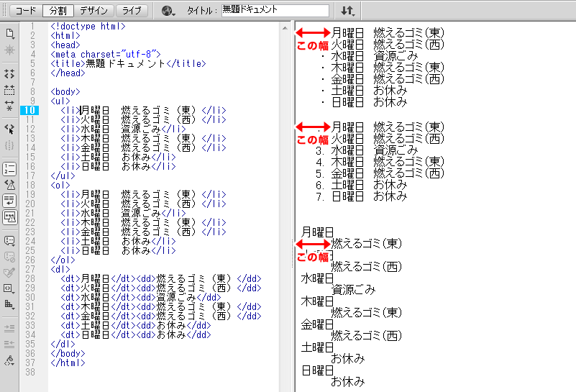Grab the toolbar gripper handle
The width and height of the screenshot is (576, 392).
pyautogui.click(x=4, y=11)
